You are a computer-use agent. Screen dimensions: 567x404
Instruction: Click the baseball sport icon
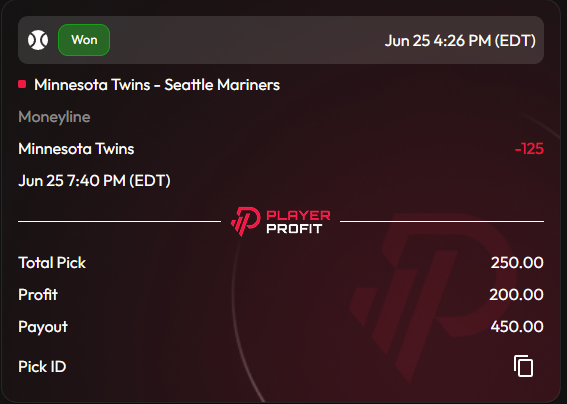click(38, 40)
